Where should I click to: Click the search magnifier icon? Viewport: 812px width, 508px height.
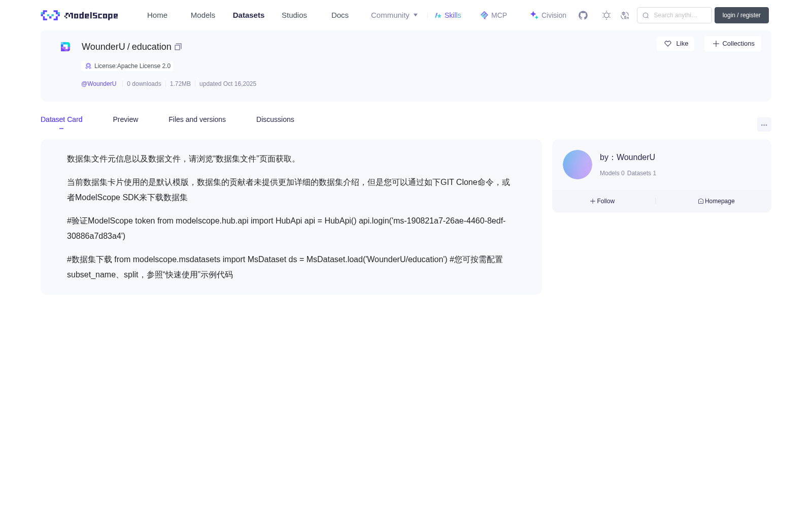[646, 15]
